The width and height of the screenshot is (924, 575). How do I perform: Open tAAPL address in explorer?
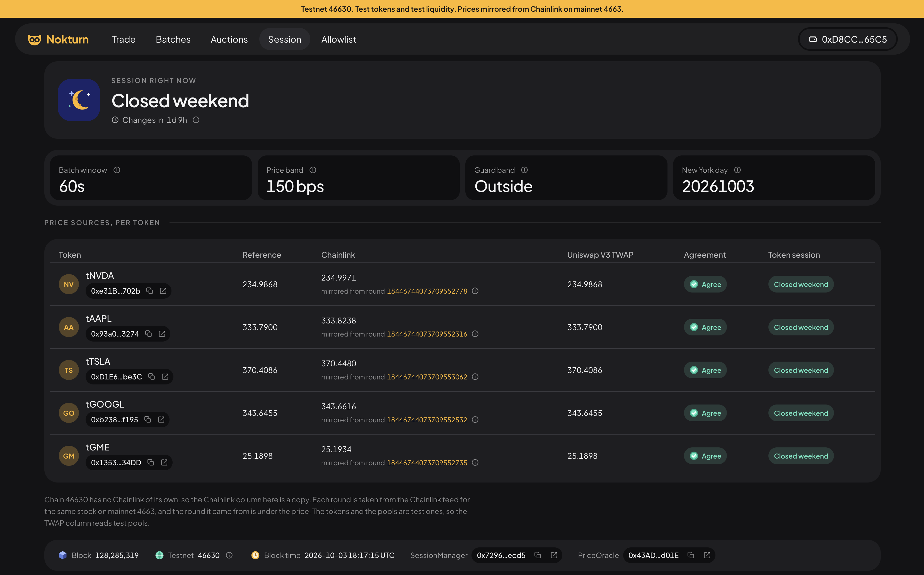[x=162, y=334]
